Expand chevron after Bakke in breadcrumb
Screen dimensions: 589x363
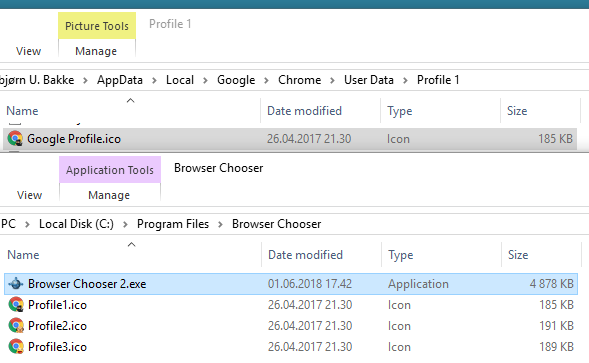click(x=85, y=80)
